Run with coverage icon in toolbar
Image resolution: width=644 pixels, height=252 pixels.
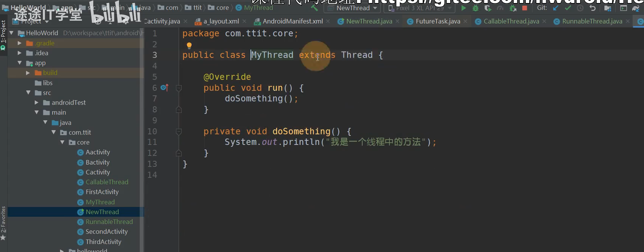pos(488,8)
